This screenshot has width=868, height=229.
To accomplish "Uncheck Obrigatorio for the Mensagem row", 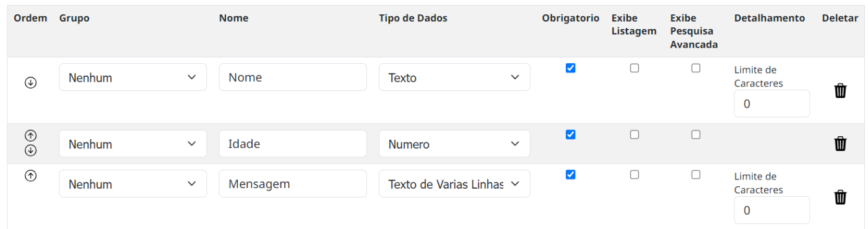I will [x=571, y=175].
